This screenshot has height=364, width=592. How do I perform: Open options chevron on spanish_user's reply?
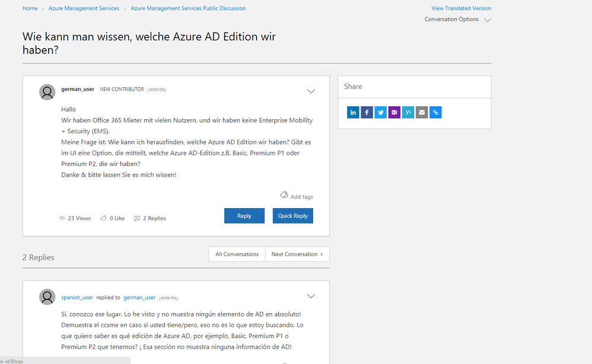pyautogui.click(x=311, y=296)
